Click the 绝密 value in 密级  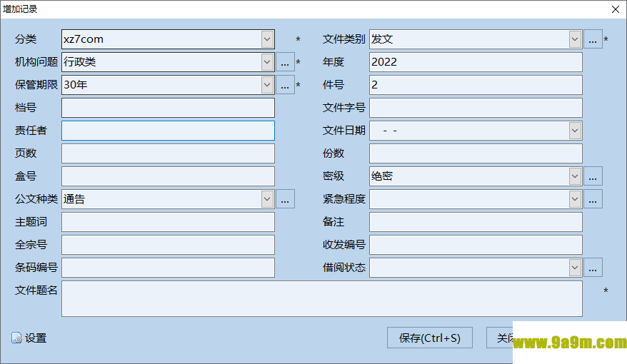point(382,176)
